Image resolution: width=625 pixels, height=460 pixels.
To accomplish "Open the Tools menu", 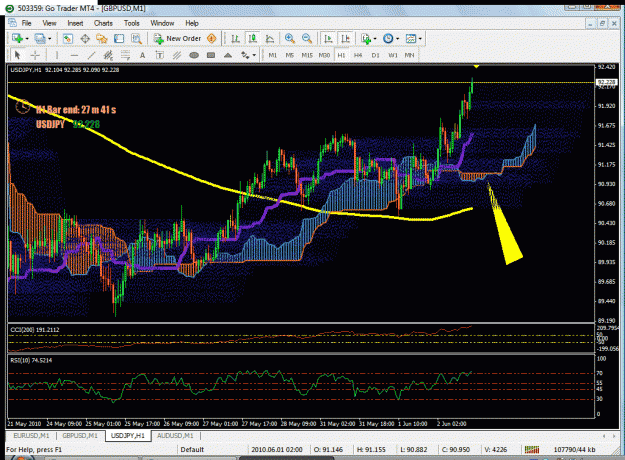I will point(132,23).
